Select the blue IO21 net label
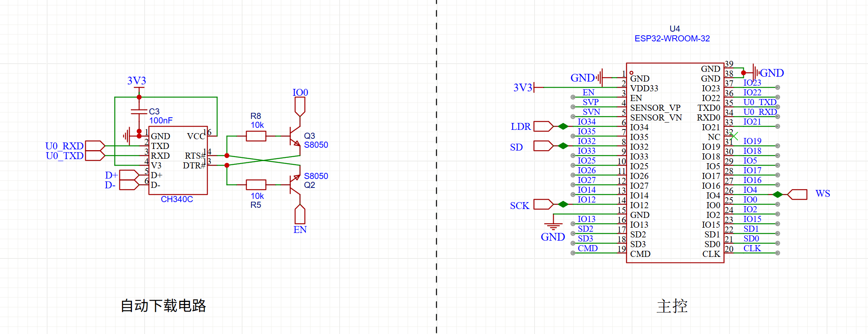This screenshot has height=334, width=868. coord(752,122)
